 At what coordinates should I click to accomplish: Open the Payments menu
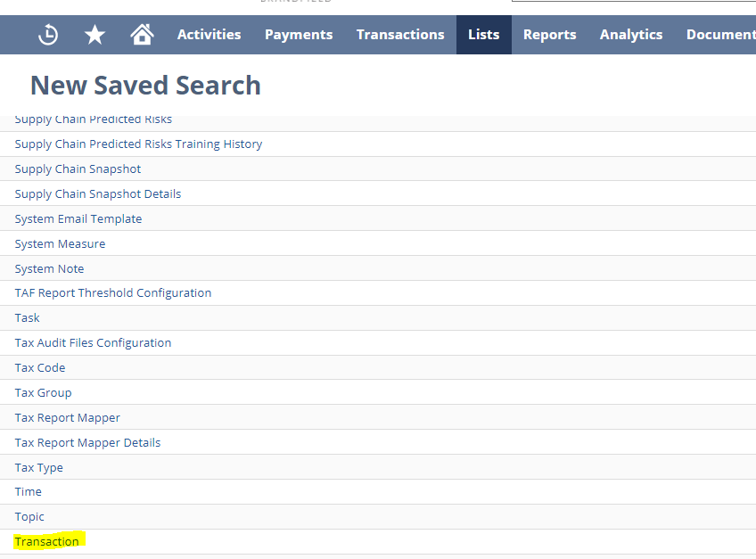pos(299,35)
